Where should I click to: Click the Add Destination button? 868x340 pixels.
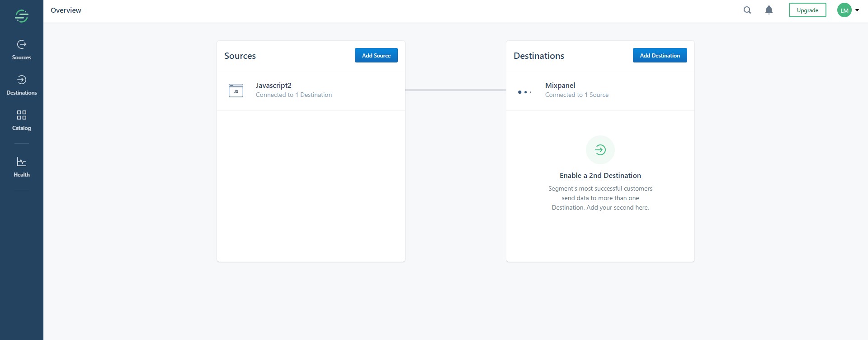coord(660,55)
